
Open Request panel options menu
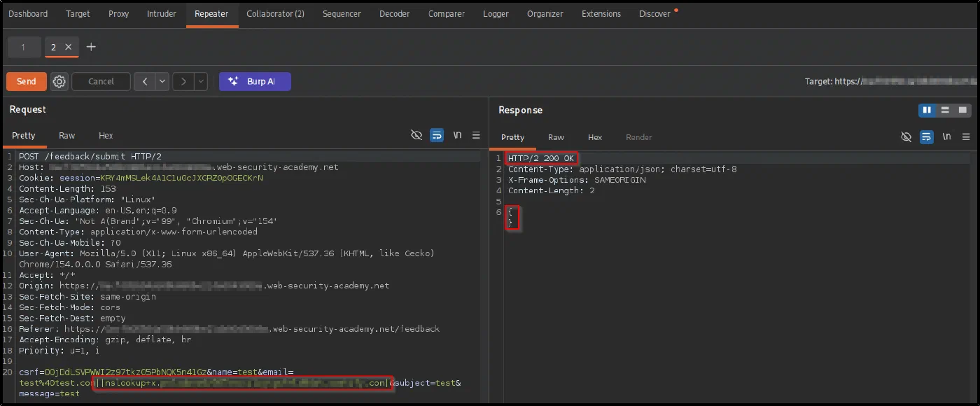click(476, 136)
